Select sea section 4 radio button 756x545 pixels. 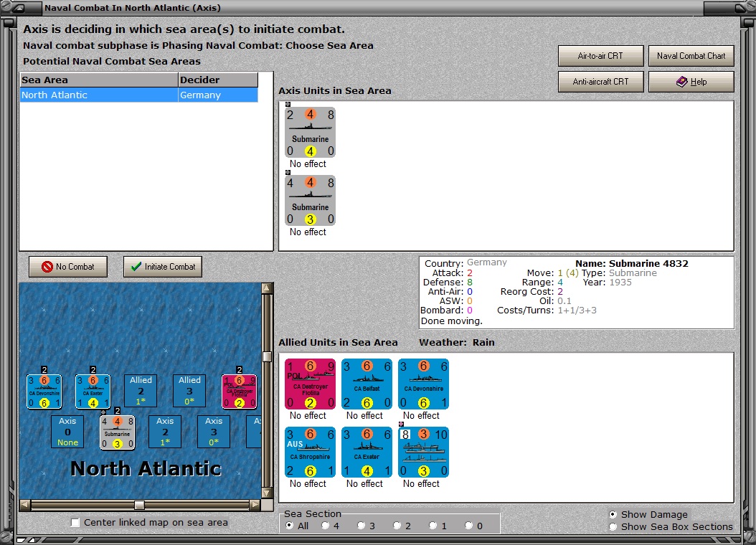click(326, 526)
